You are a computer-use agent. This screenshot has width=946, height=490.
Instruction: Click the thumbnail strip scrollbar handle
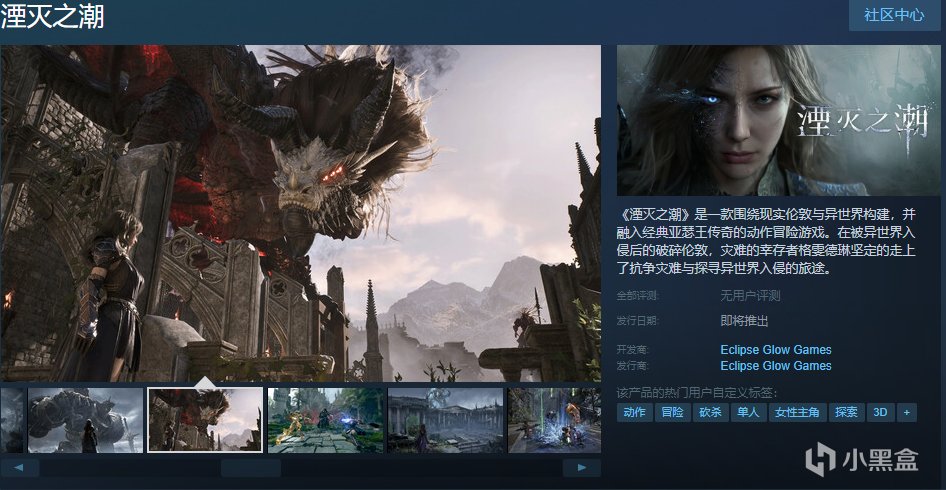click(250, 468)
